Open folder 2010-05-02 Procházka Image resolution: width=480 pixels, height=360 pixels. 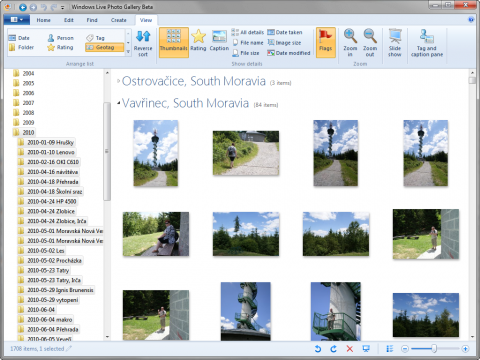pyautogui.click(x=50, y=260)
